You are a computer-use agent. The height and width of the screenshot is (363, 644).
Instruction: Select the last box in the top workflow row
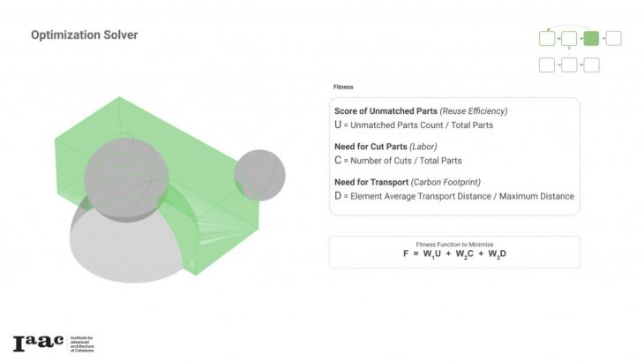point(614,38)
